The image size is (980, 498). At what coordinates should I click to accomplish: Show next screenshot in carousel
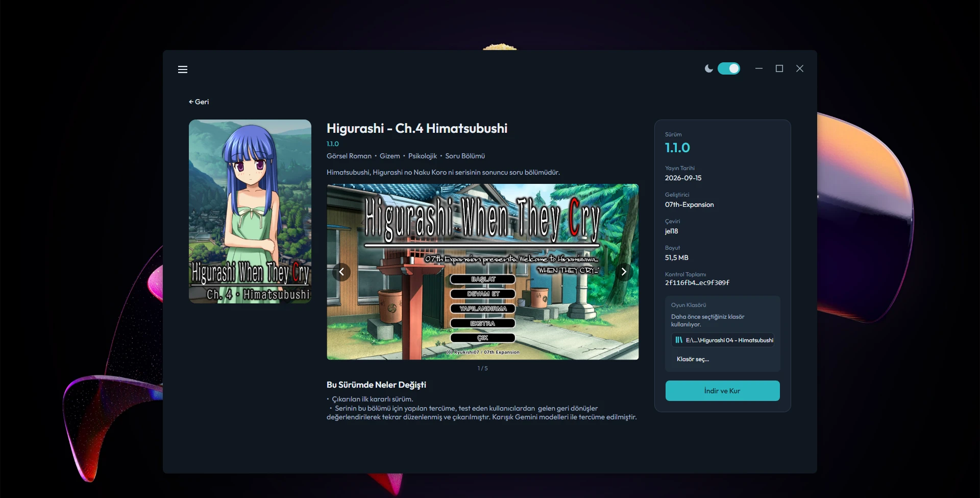(x=624, y=272)
